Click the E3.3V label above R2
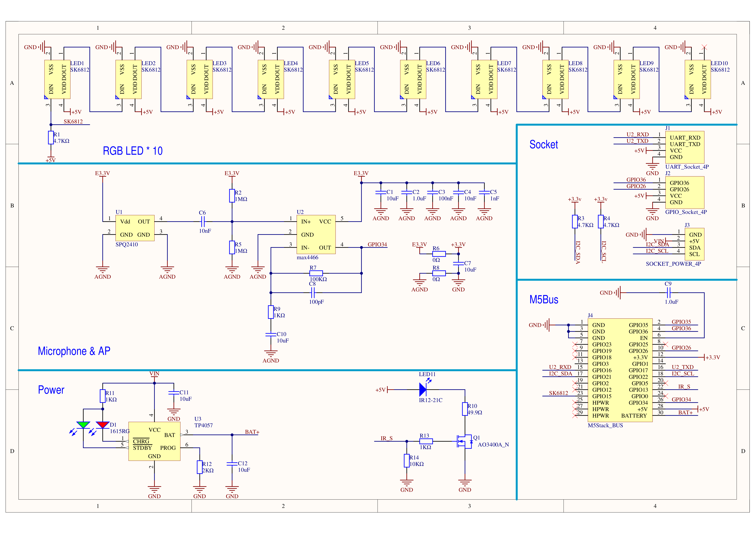The image size is (756, 534). (x=232, y=173)
